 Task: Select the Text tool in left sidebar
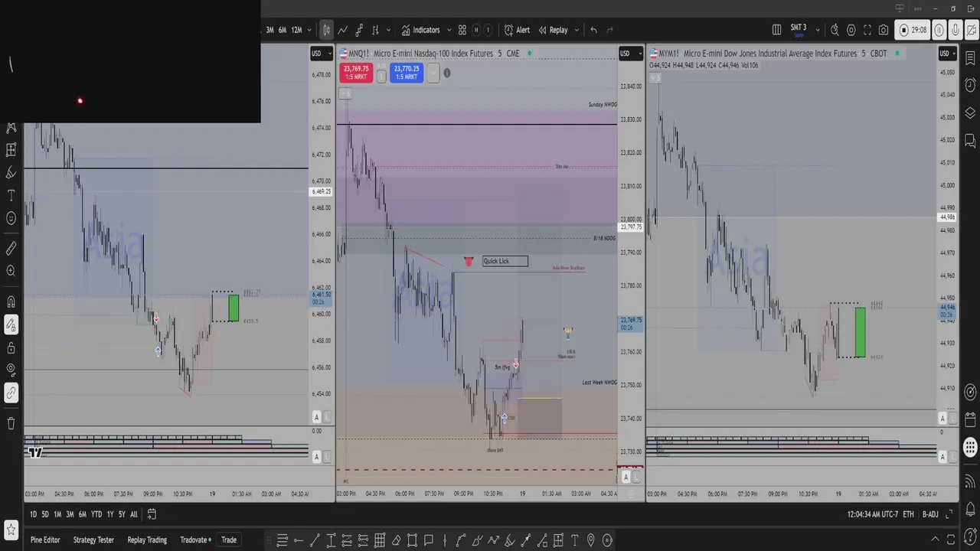(11, 196)
